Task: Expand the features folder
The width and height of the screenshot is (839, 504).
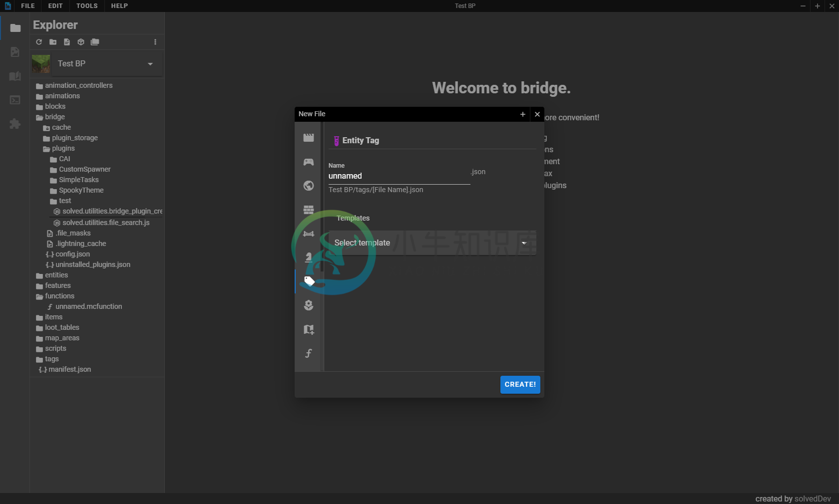Action: [53, 285]
